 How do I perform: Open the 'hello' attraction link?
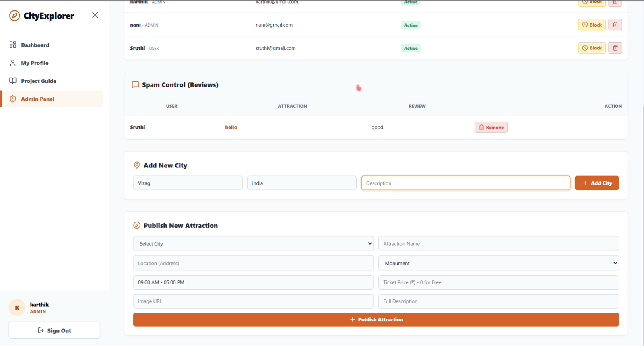click(231, 127)
